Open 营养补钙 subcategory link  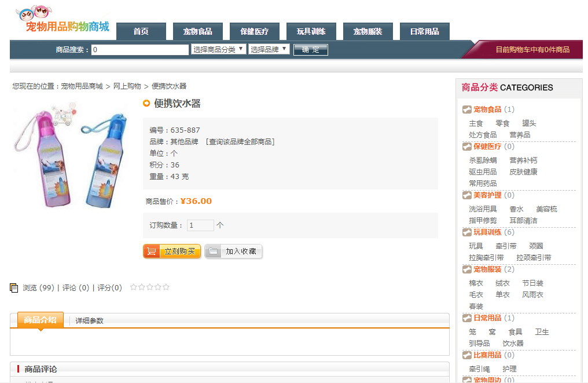coord(524,161)
